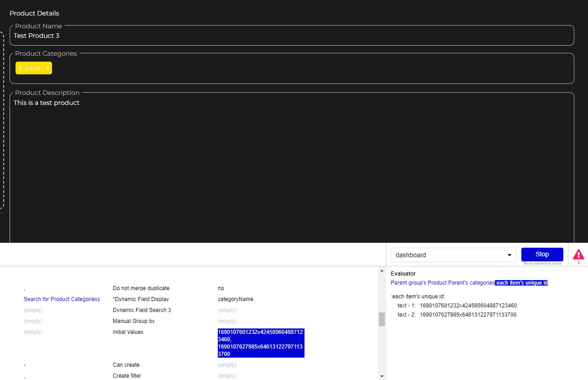Remove the E-juice category tag

pos(47,68)
